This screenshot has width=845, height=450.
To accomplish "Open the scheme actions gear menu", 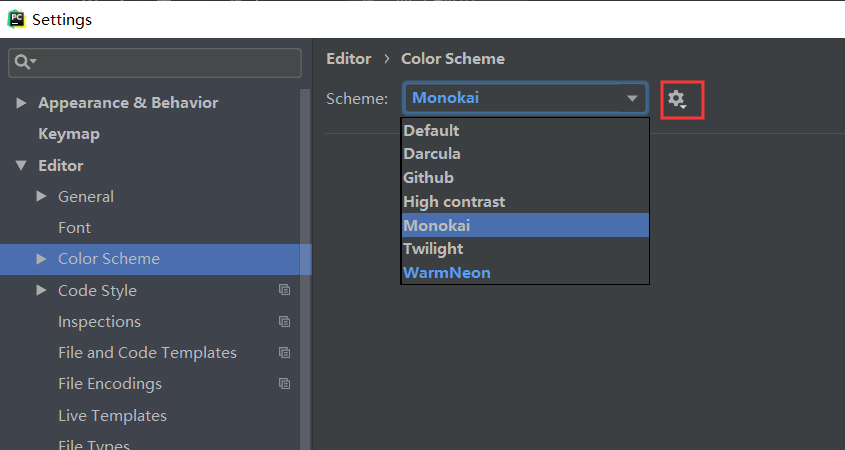I will click(x=677, y=99).
